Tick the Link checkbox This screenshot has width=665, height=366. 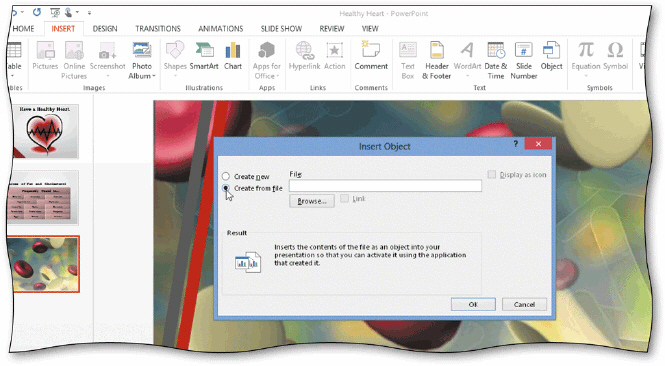coord(344,198)
